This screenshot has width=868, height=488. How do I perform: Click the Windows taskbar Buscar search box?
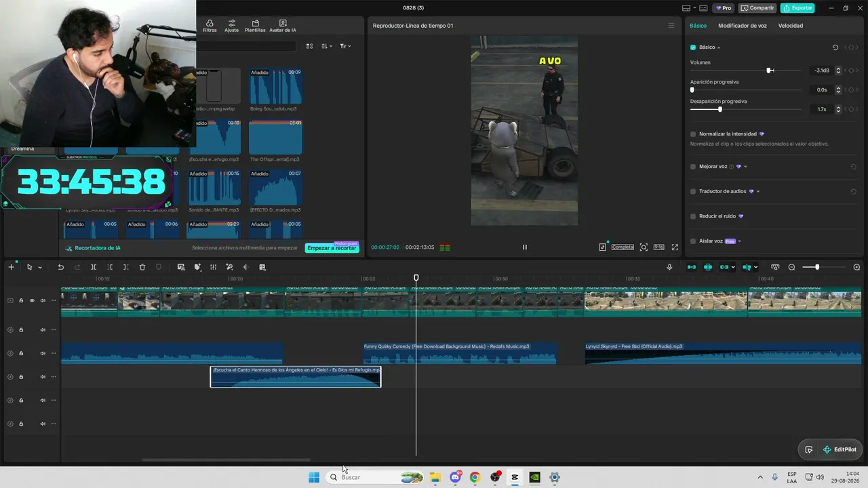(x=375, y=477)
